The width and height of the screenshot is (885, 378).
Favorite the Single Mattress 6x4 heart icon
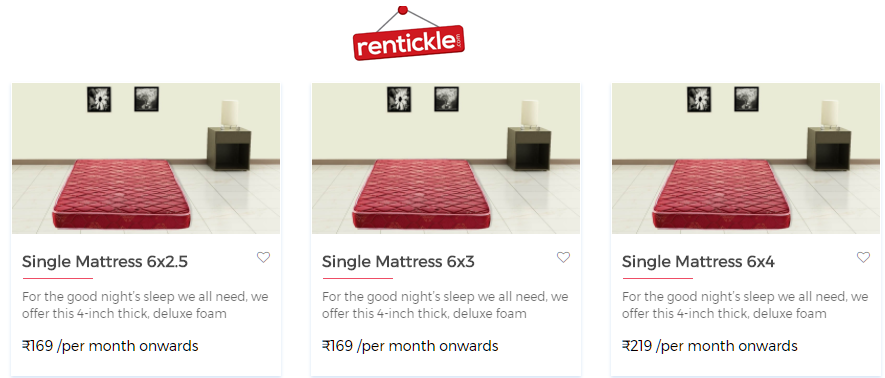click(x=863, y=257)
